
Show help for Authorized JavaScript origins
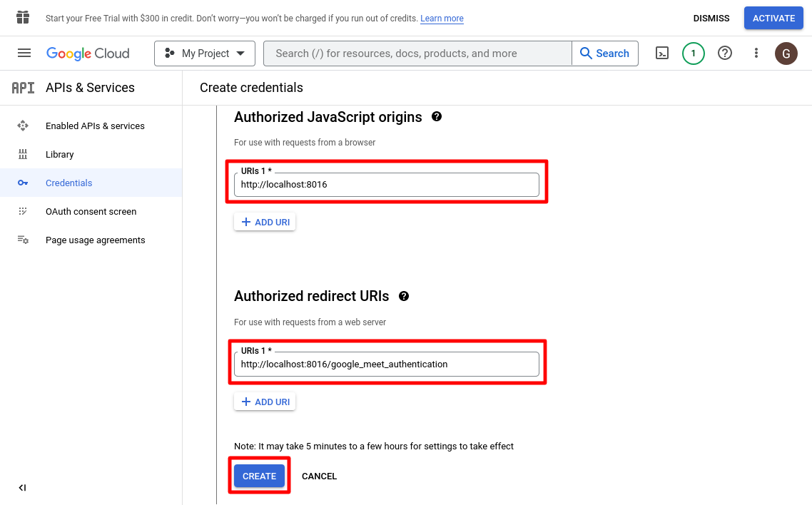pos(437,117)
